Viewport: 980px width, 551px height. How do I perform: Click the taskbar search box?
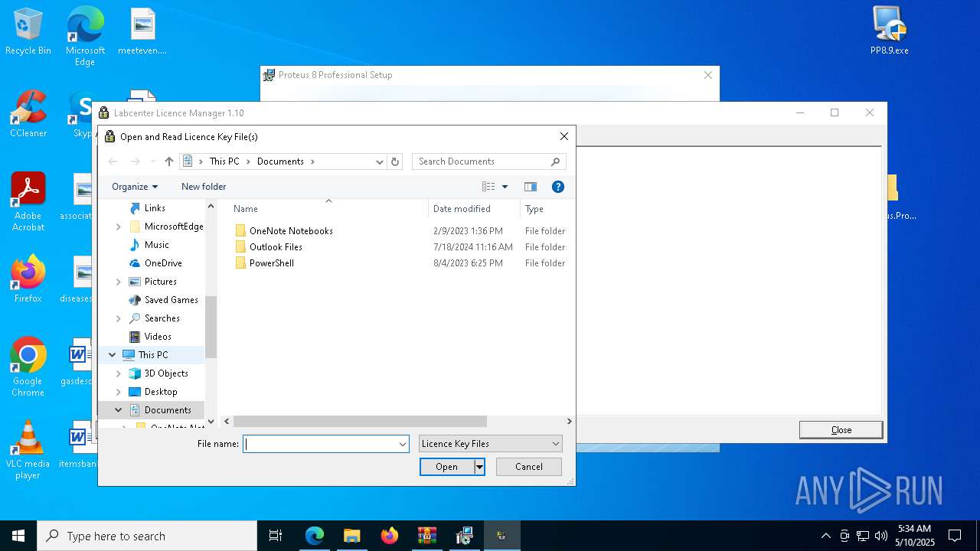[x=147, y=536]
